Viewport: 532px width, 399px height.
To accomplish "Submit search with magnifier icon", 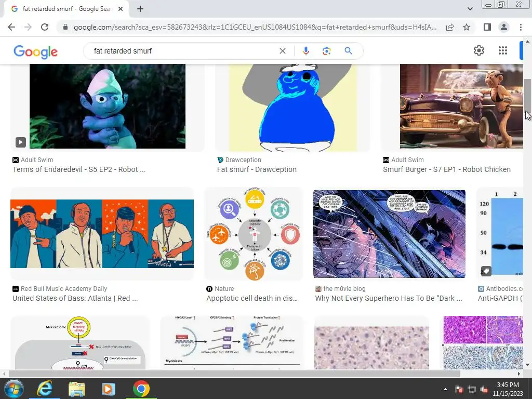I will (348, 51).
